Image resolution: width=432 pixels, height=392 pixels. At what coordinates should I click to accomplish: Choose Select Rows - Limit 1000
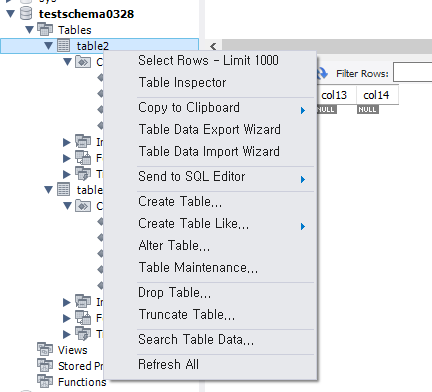(x=208, y=61)
